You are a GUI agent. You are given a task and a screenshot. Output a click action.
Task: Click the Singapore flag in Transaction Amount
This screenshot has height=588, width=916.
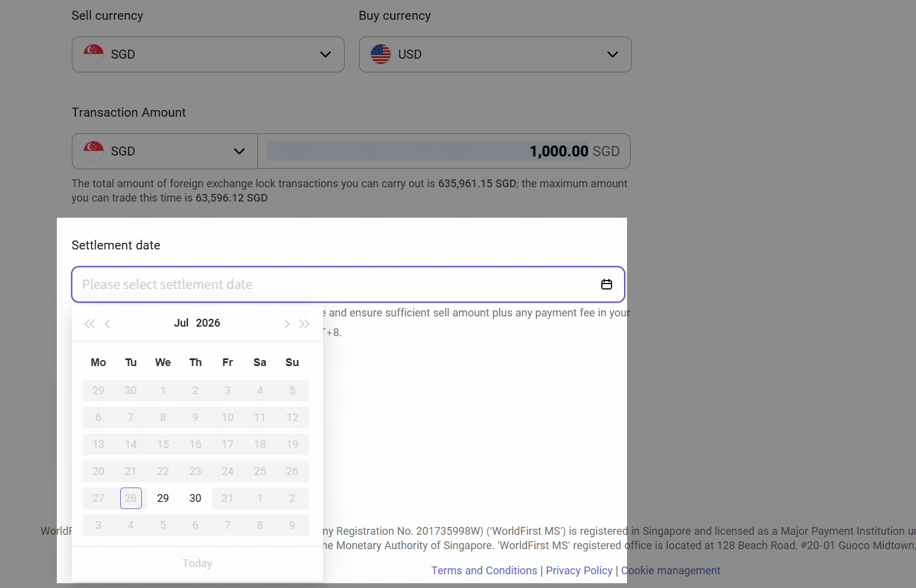(93, 151)
